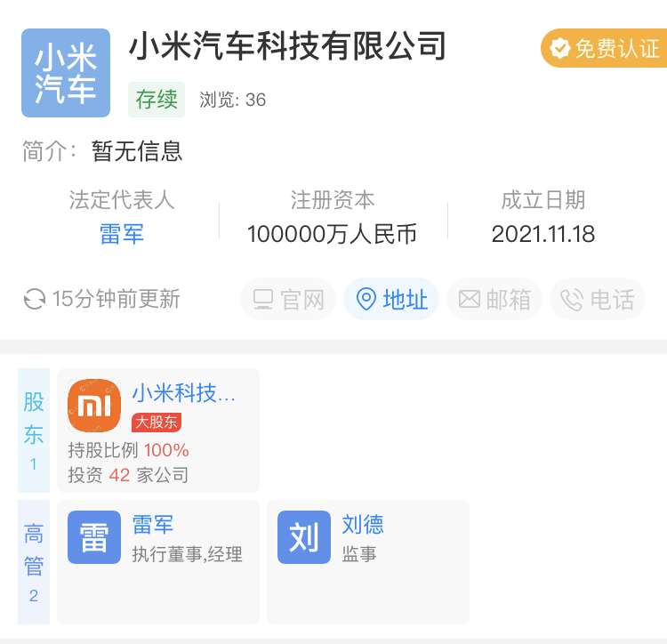Click the 42 invested companies number
The width and height of the screenshot is (667, 644).
click(x=119, y=475)
